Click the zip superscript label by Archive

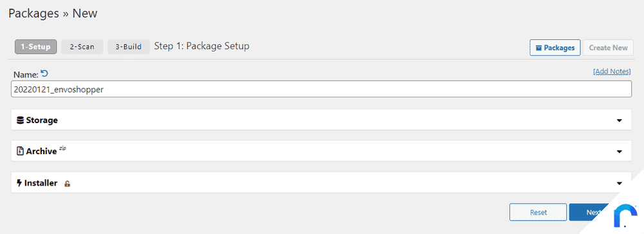tap(62, 148)
